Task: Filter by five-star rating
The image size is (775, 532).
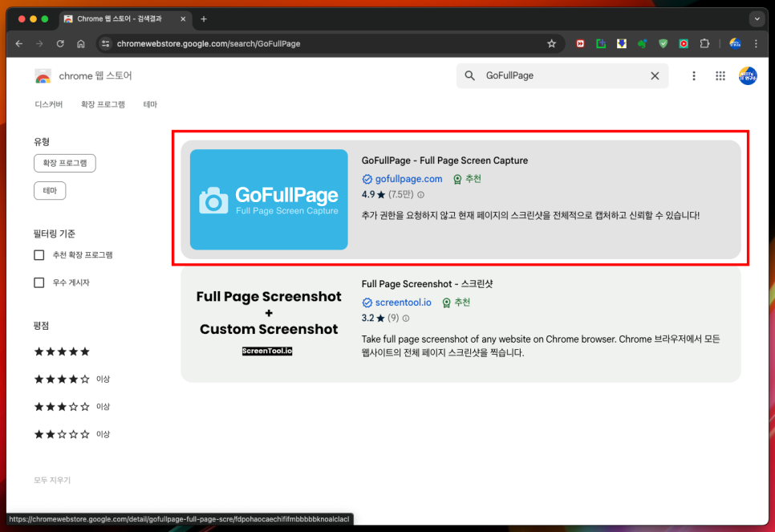Action: (x=62, y=351)
